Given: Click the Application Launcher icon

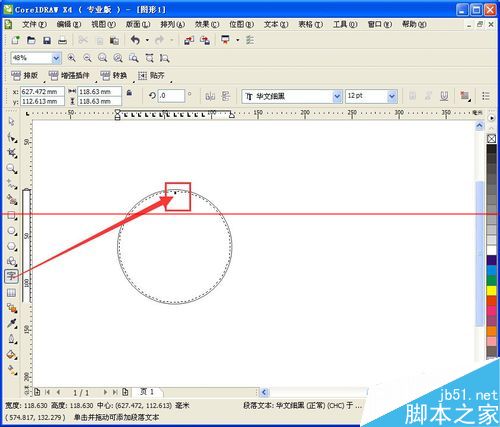Looking at the screenshot, I should point(226,40).
